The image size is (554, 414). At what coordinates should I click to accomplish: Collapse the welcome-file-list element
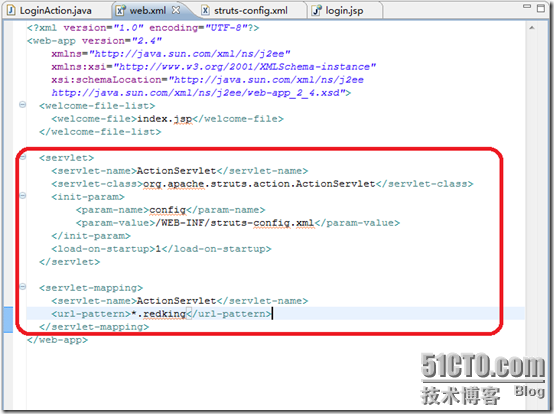click(x=22, y=105)
